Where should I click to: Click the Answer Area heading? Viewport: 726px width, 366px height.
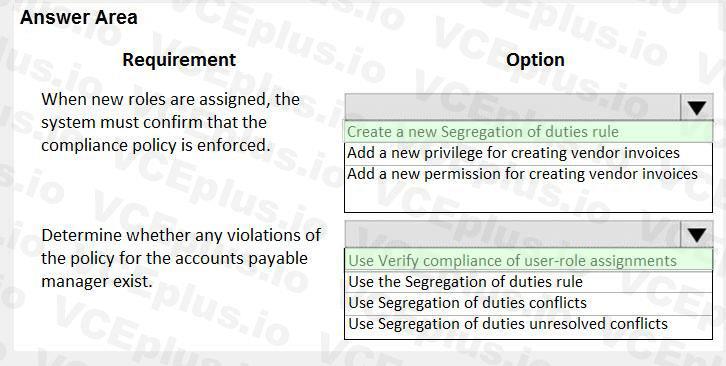pyautogui.click(x=79, y=18)
